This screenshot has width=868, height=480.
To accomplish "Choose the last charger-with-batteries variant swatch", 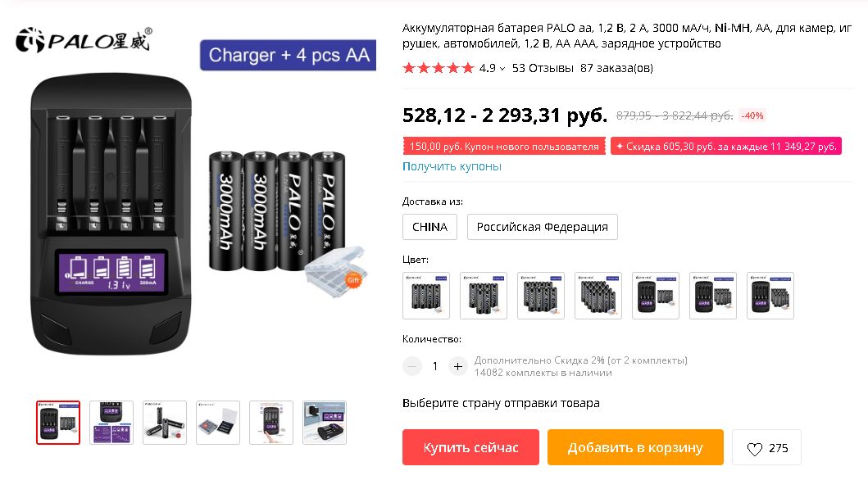I will pos(770,296).
